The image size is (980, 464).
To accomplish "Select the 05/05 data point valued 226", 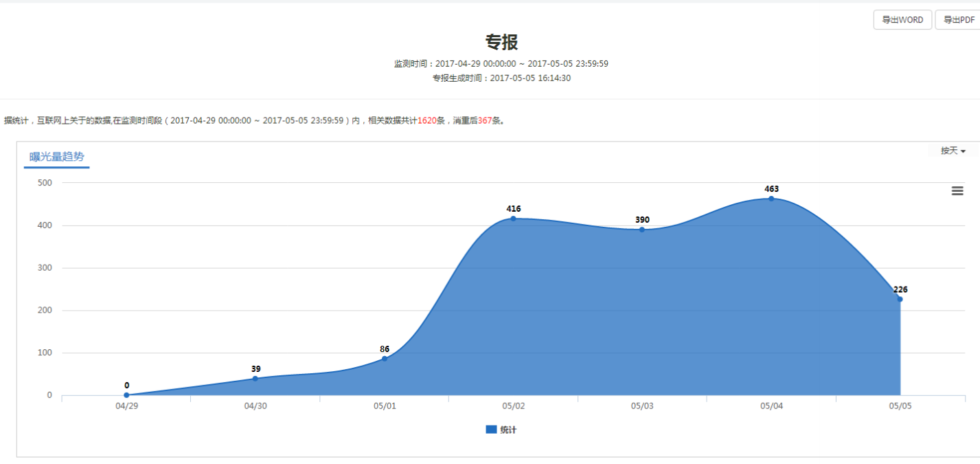I will [x=900, y=299].
